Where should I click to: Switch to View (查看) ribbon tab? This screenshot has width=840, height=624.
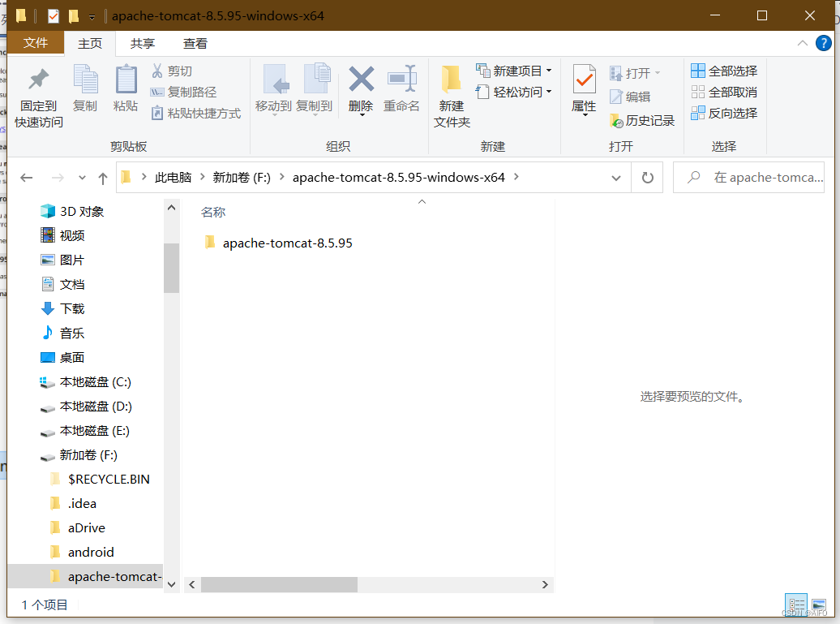[x=195, y=44]
